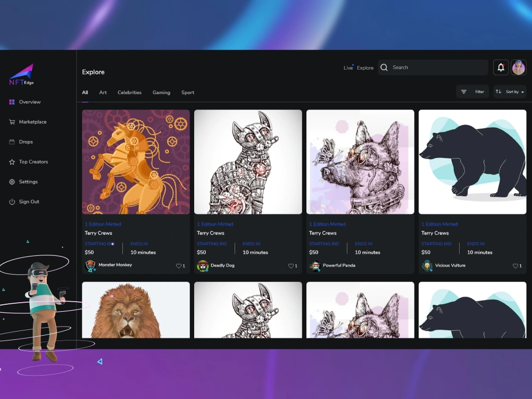Image resolution: width=532 pixels, height=399 pixels.
Task: Click Terry Crews title on horse card
Action: (98, 233)
